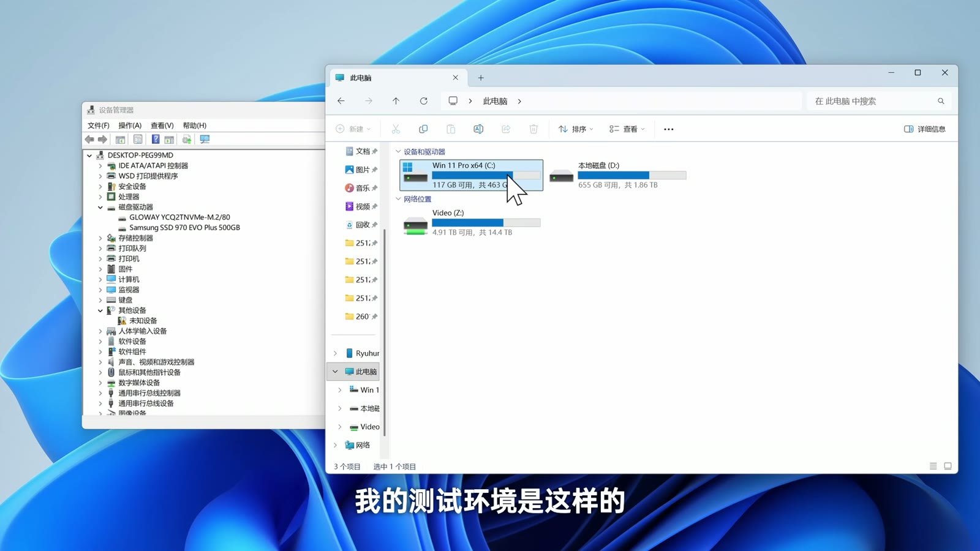This screenshot has width=980, height=551.
Task: Open 图片 in Explorer quick access
Action: 361,170
